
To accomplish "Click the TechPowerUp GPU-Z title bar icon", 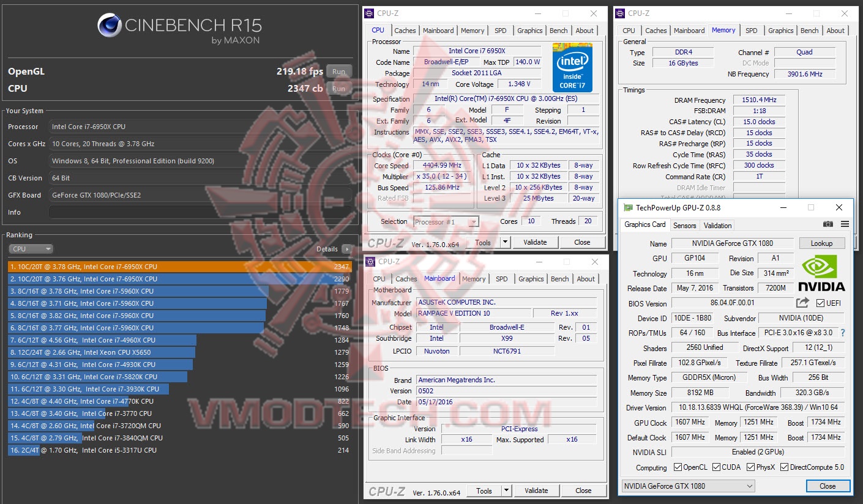I will [x=627, y=207].
